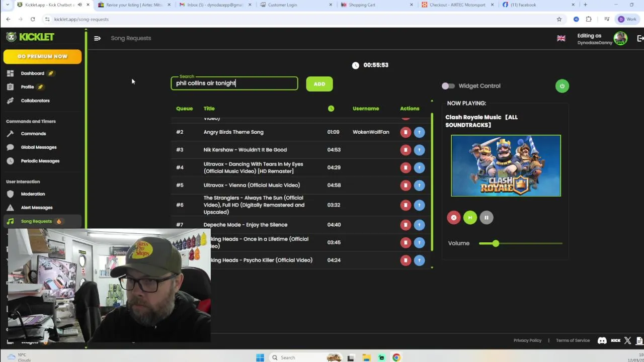Screen dimensions: 644x362
Task: Click the Clash Royale thumbnail
Action: tap(506, 165)
